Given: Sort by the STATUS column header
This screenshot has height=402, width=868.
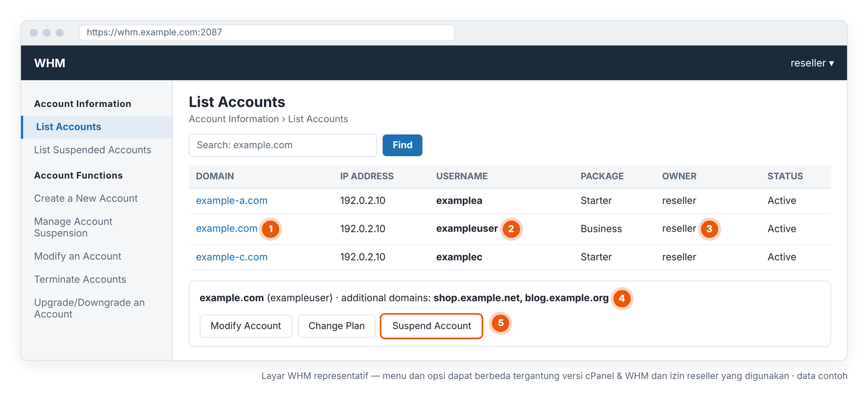Looking at the screenshot, I should point(785,176).
